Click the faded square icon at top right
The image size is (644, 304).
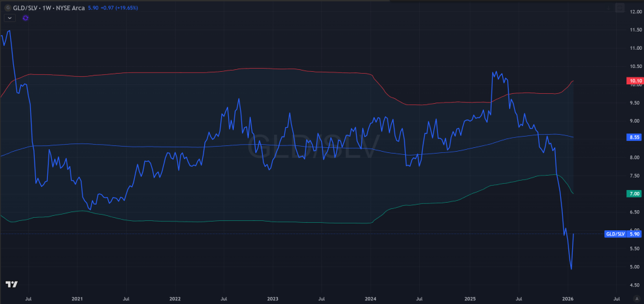[619, 9]
